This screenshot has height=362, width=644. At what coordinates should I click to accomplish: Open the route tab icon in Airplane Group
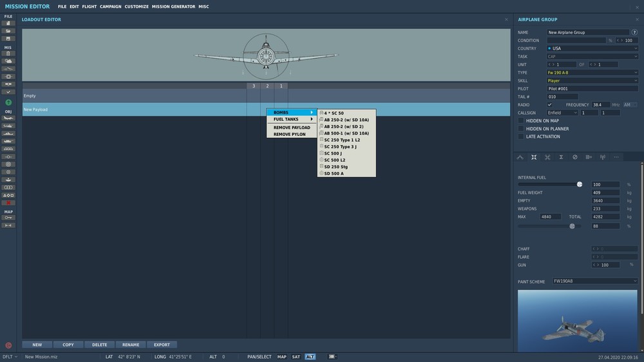520,157
